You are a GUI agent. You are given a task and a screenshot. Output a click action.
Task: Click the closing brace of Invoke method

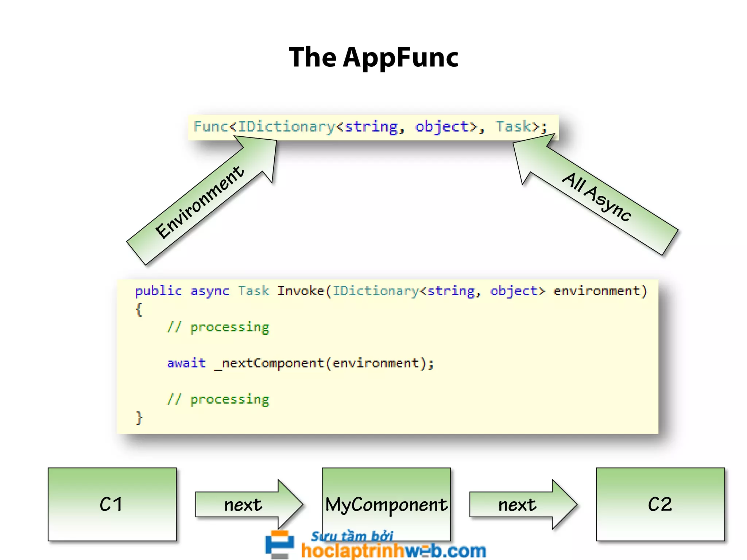pyautogui.click(x=139, y=417)
